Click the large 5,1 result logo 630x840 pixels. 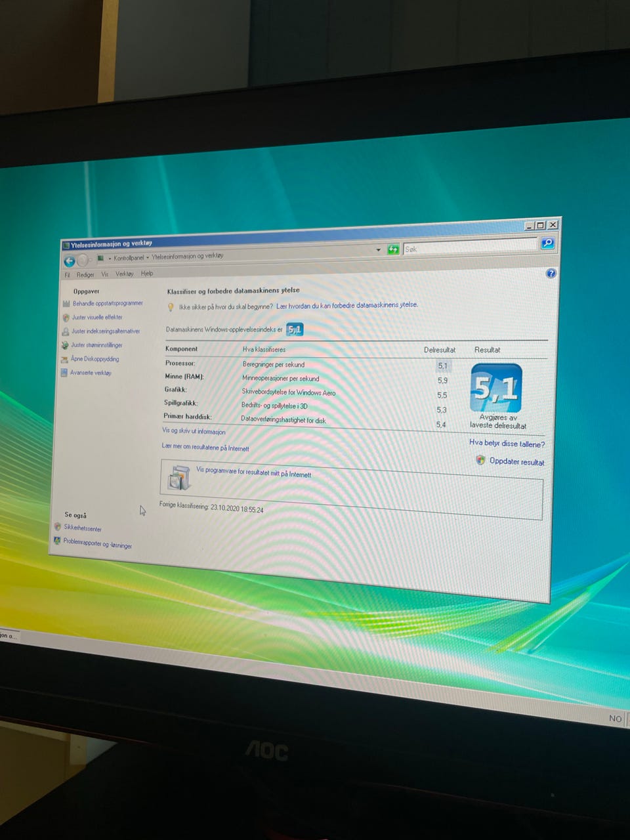pos(496,388)
